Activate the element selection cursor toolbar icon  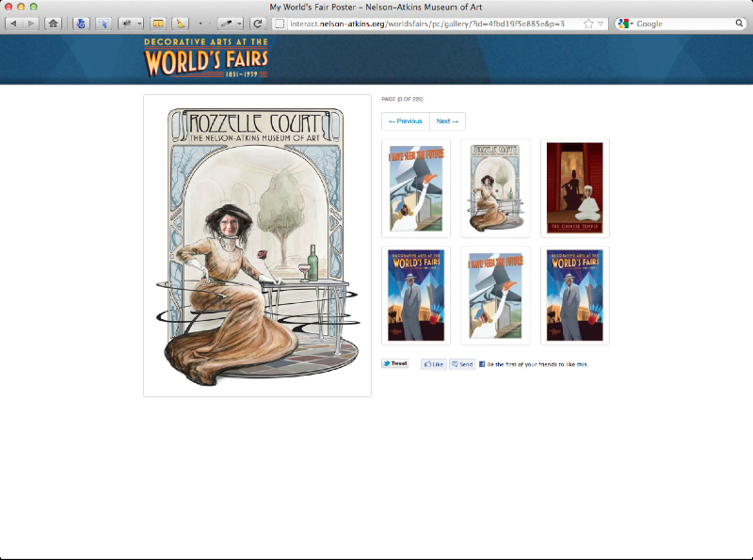104,24
